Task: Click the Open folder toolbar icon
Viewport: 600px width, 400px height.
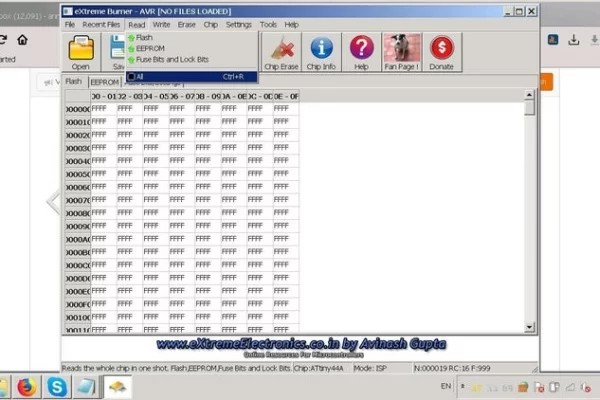Action: (81, 48)
